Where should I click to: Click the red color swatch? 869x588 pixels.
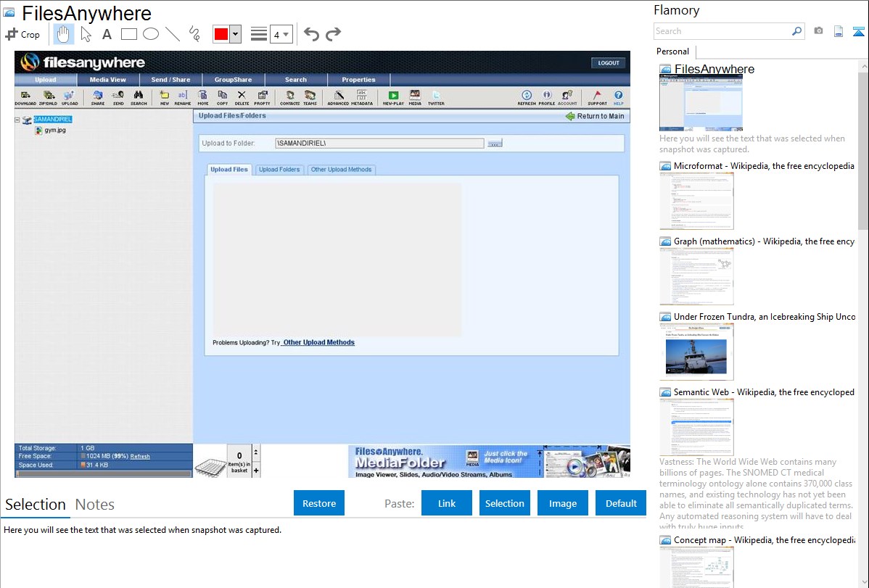(221, 34)
